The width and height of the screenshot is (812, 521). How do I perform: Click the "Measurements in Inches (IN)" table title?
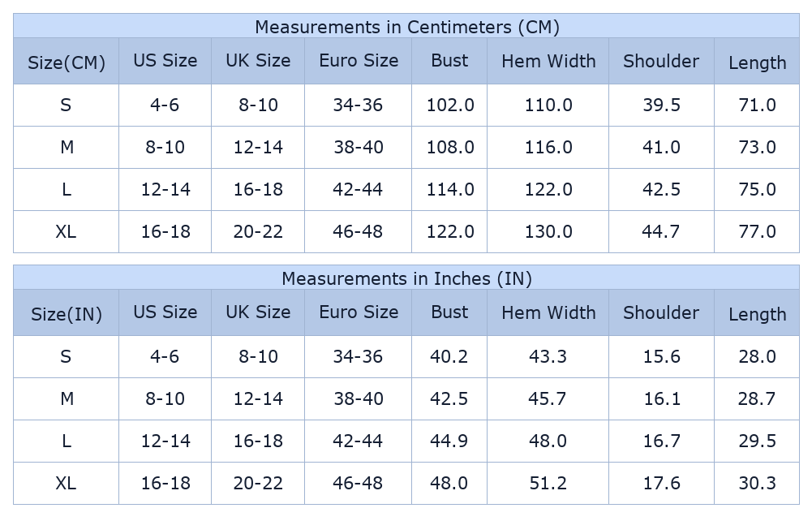406,278
